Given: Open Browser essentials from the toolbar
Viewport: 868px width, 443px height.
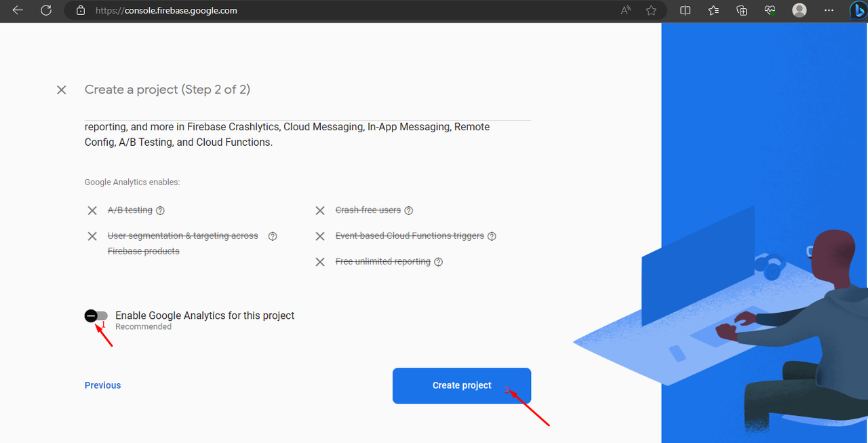Looking at the screenshot, I should (770, 10).
